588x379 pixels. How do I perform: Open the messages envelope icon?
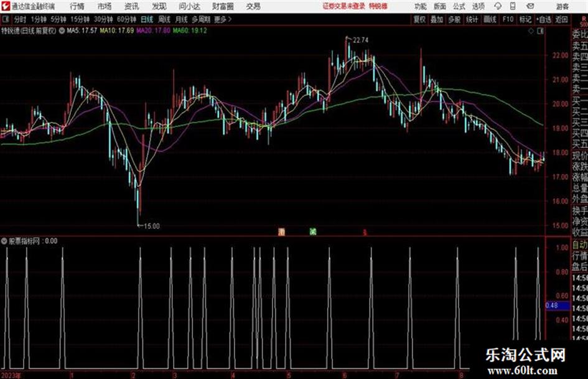click(x=530, y=6)
